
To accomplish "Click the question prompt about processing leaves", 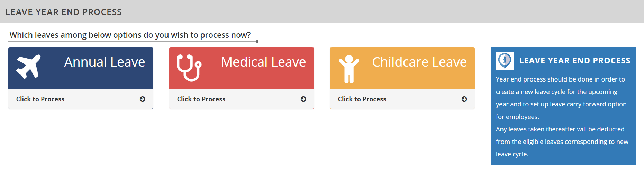I will tap(130, 35).
